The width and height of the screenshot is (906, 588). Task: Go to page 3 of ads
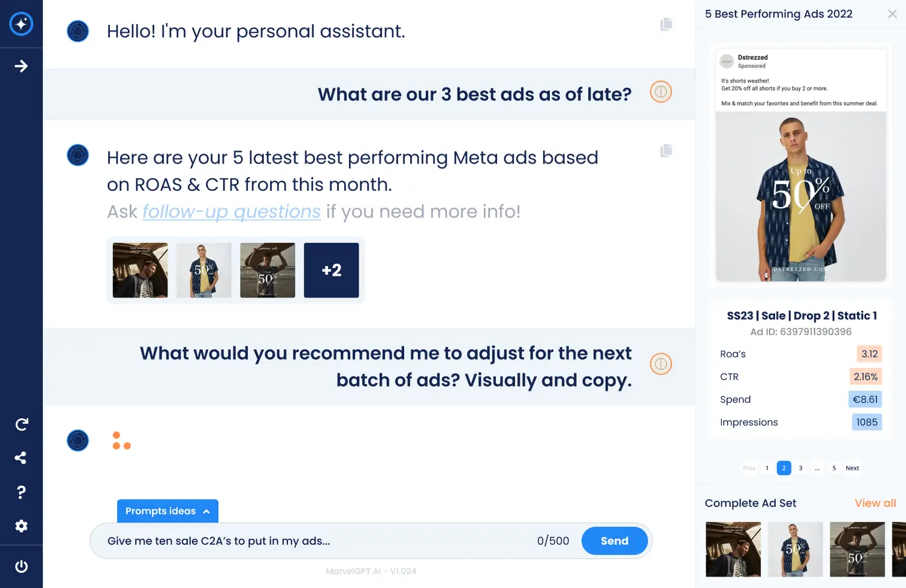(x=801, y=468)
